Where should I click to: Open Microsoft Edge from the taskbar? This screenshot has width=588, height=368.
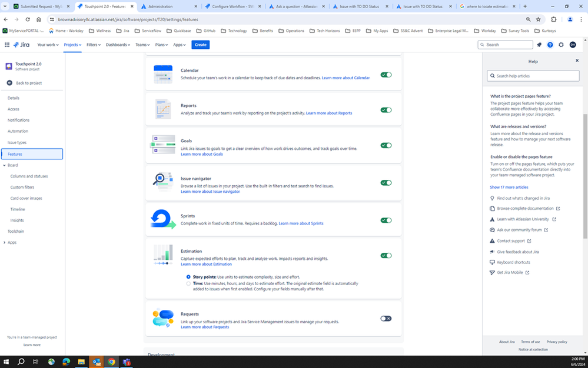coord(67,362)
